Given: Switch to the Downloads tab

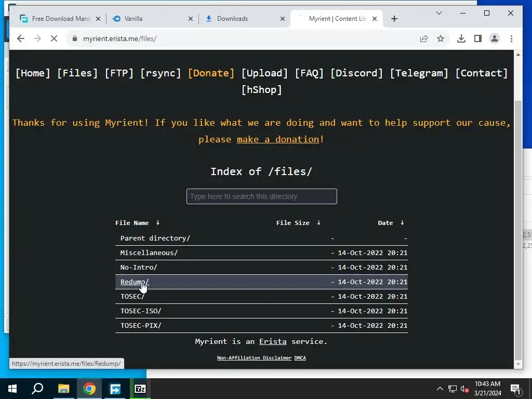Looking at the screenshot, I should [245, 19].
